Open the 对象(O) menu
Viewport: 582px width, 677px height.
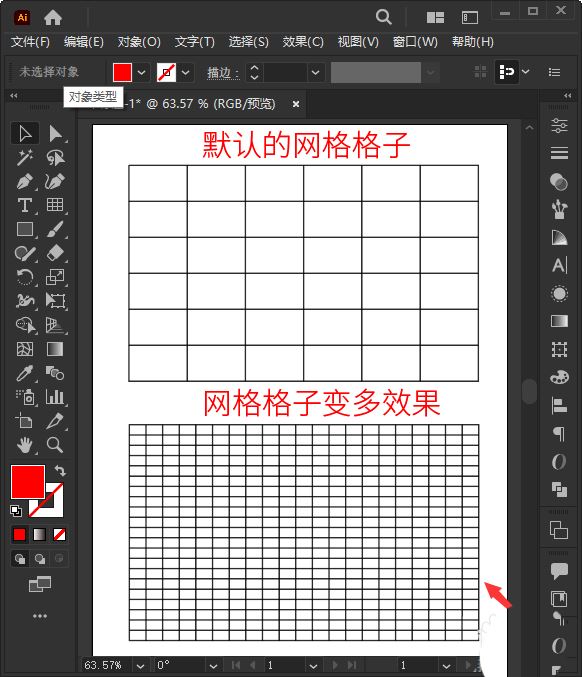(139, 42)
